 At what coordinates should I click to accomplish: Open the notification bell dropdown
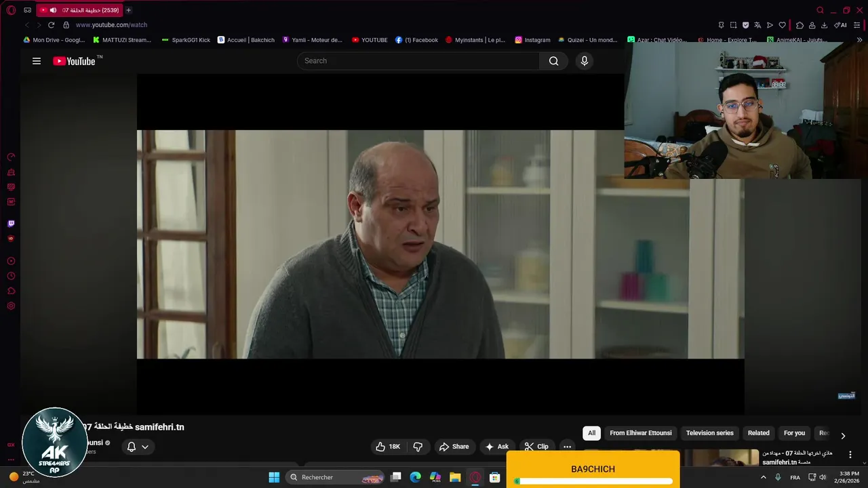138,447
